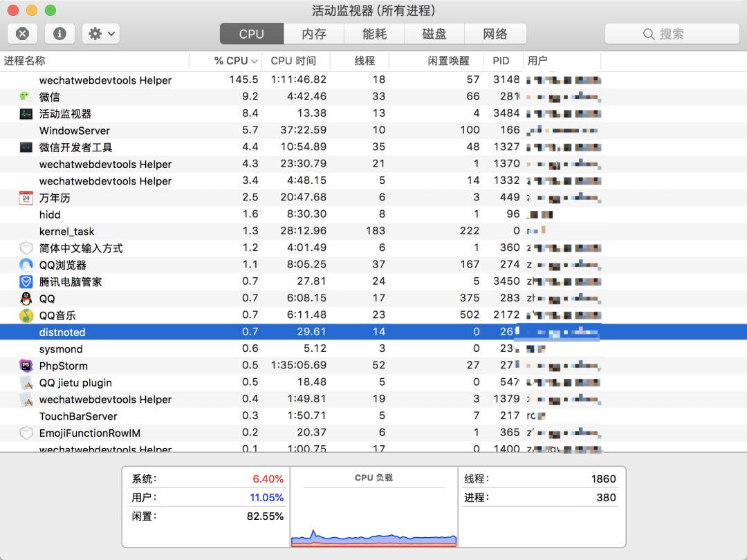The height and width of the screenshot is (560, 747).
Task: Sort by 闲置唤醒 column header
Action: (x=436, y=61)
